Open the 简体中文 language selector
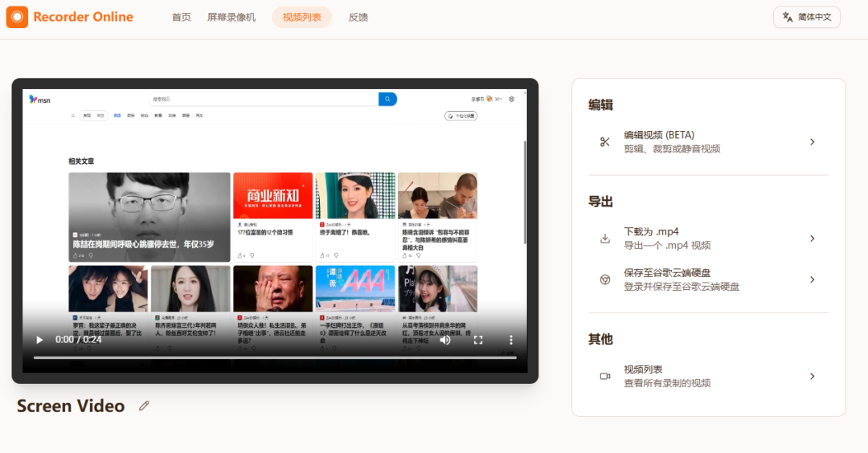 click(x=807, y=17)
